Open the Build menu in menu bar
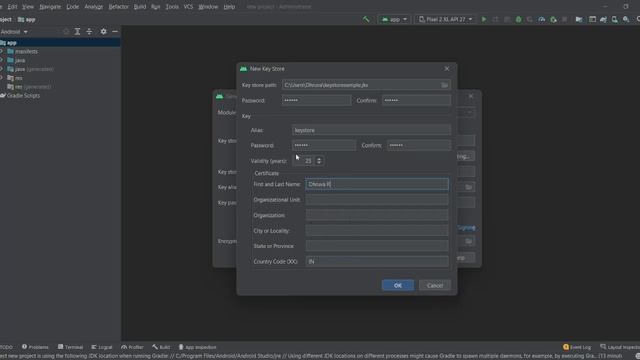This screenshot has height=360, width=640. click(x=140, y=7)
